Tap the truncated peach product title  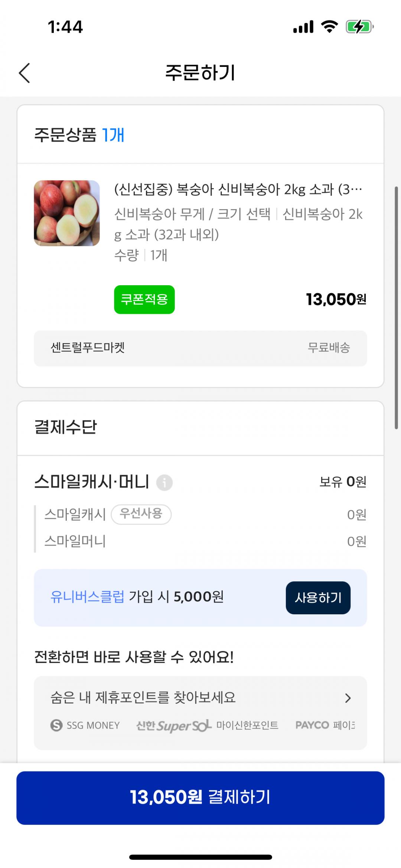point(238,190)
